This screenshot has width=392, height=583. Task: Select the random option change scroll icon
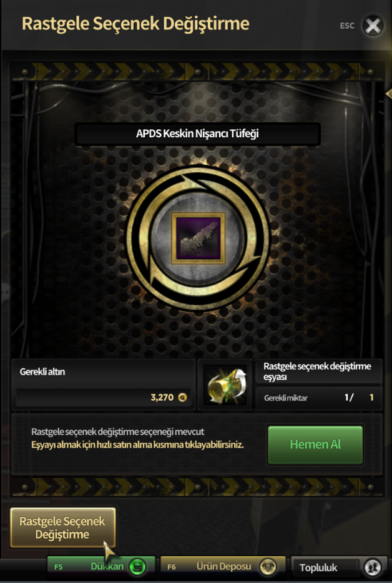pos(226,385)
